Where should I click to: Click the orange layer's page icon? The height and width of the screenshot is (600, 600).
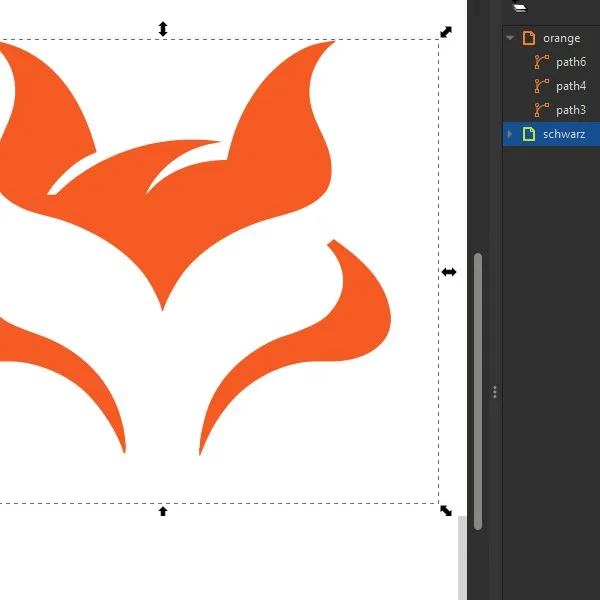[529, 38]
